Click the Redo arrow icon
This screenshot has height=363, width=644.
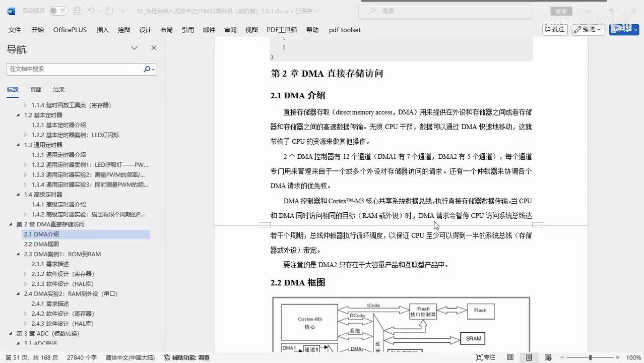pos(109,11)
